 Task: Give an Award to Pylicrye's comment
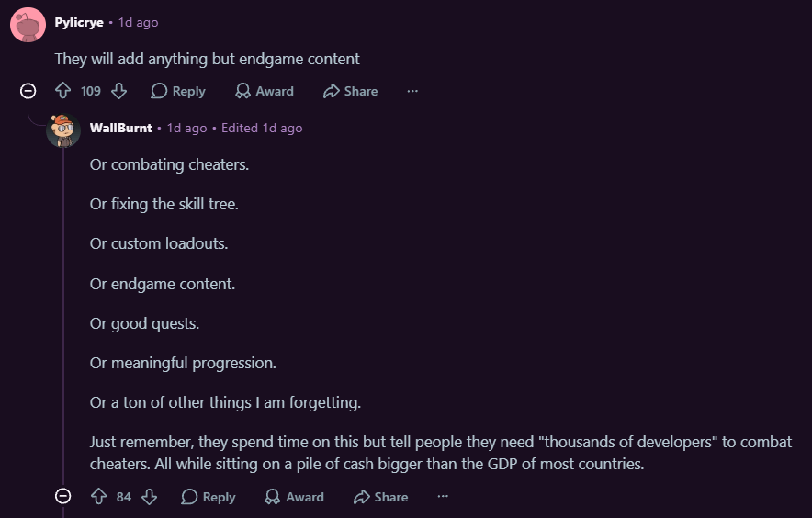265,91
